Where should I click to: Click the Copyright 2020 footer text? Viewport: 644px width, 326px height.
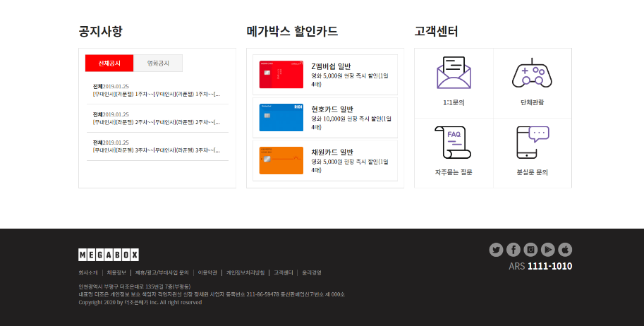pyautogui.click(x=140, y=302)
